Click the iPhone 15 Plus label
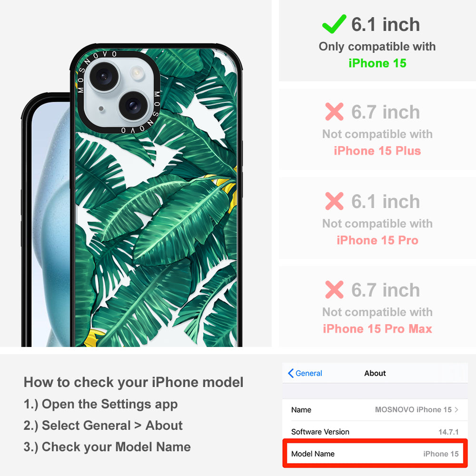The height and width of the screenshot is (476, 476). coord(377,151)
